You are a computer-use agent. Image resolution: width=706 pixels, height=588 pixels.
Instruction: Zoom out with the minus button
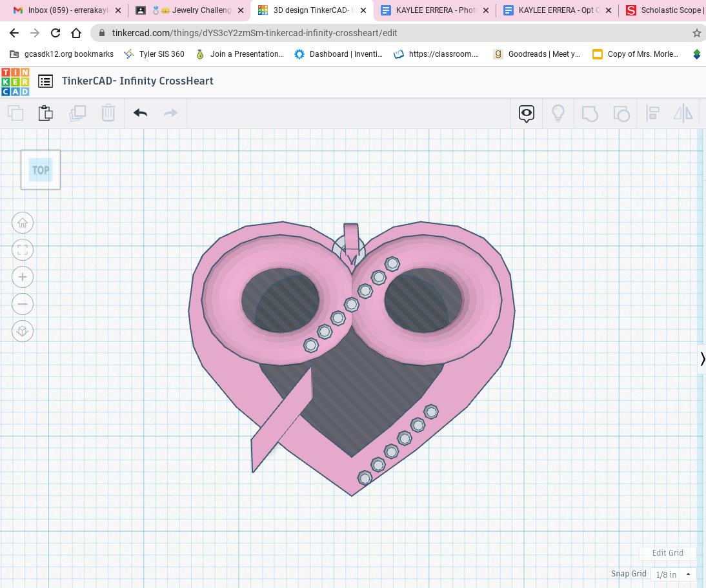pos(23,304)
